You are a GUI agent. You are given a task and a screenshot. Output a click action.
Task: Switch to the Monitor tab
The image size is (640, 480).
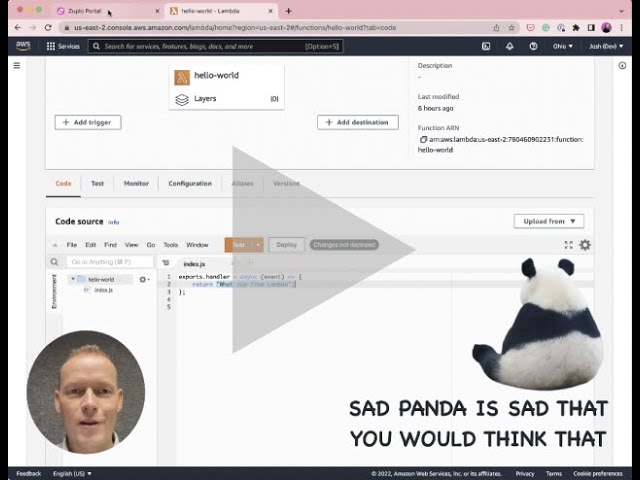136,183
